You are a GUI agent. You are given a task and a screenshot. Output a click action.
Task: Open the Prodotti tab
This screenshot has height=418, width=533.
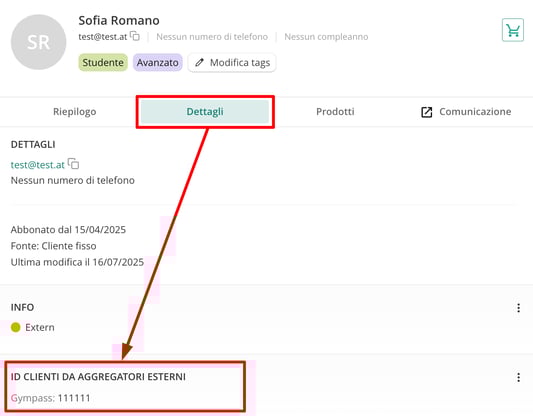point(335,111)
